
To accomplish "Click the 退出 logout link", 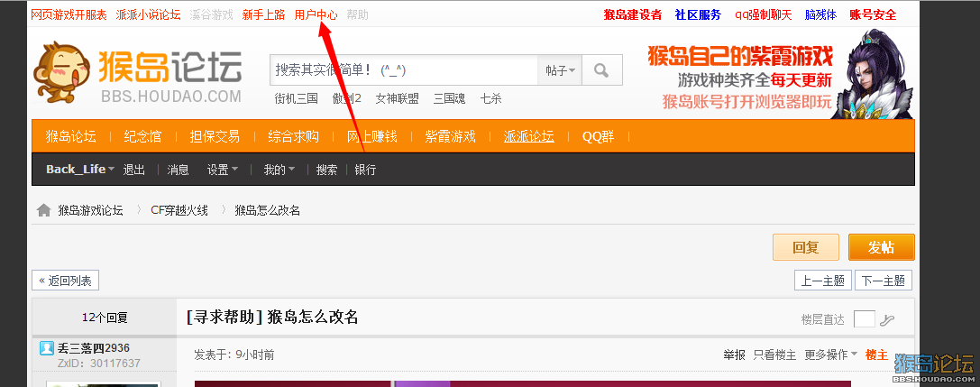I will [133, 170].
